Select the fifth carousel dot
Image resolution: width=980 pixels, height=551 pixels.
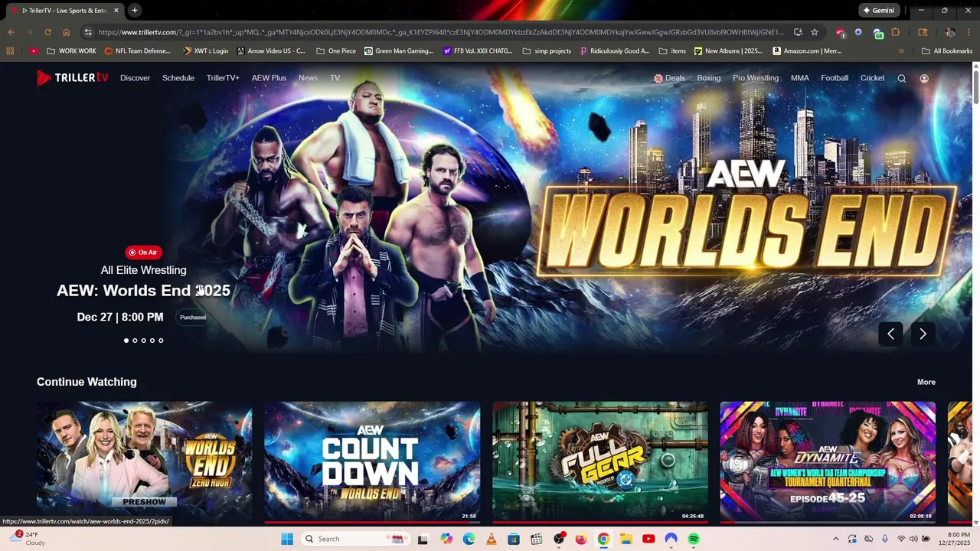coord(161,341)
